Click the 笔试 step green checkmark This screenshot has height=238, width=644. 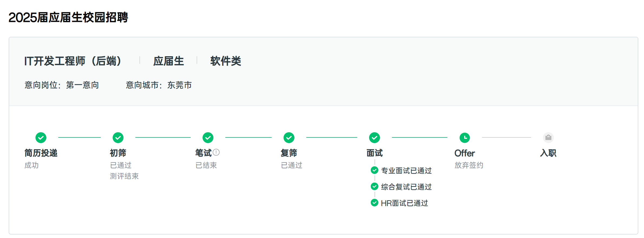point(208,138)
